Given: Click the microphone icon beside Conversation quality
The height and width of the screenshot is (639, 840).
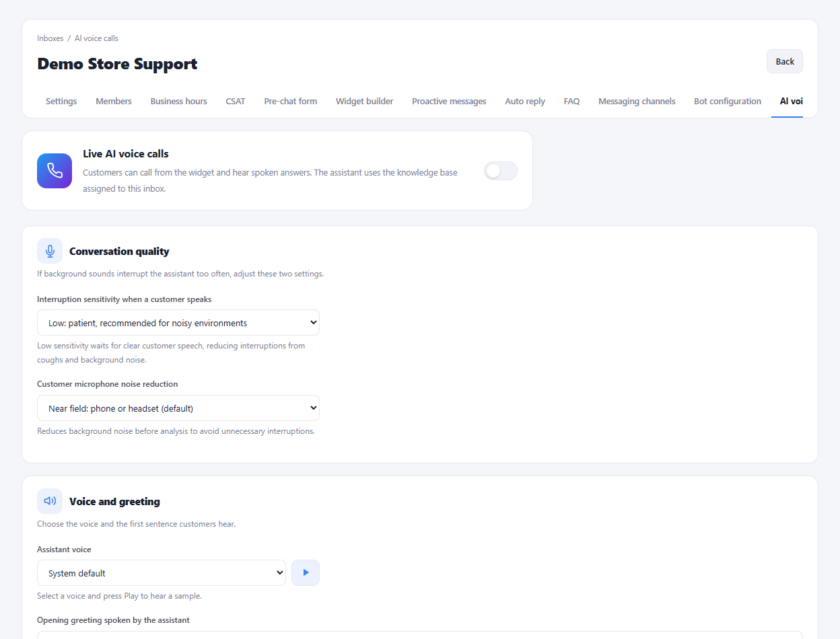Looking at the screenshot, I should (50, 251).
